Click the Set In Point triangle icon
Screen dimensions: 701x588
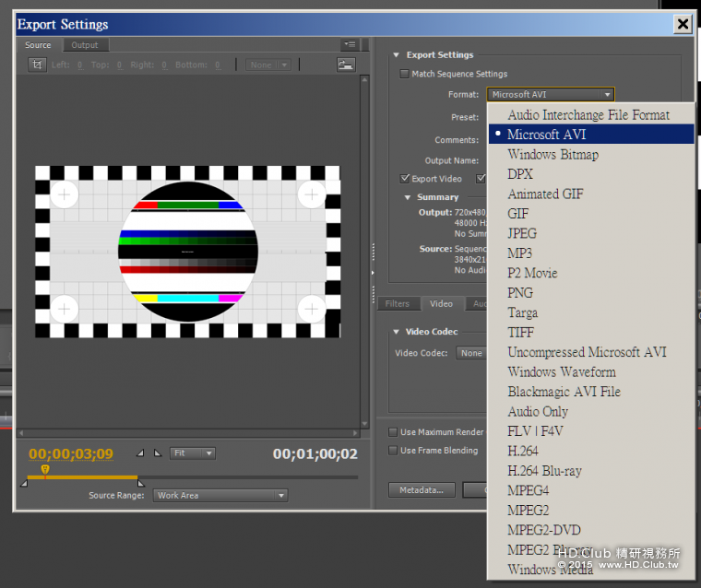click(140, 453)
